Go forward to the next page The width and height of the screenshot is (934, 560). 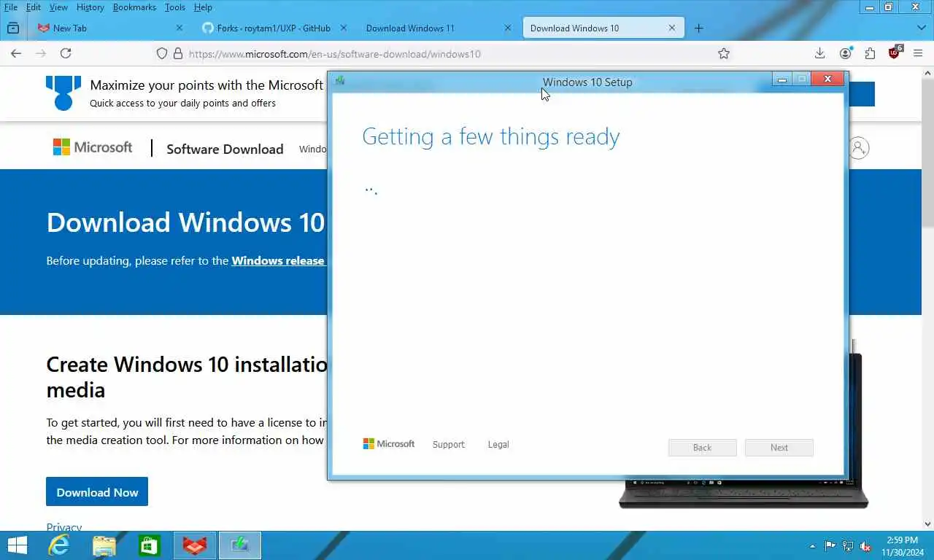point(41,53)
